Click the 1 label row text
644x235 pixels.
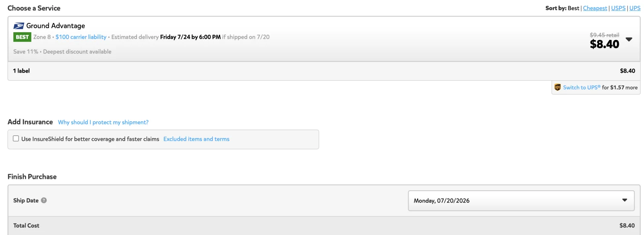coord(21,71)
